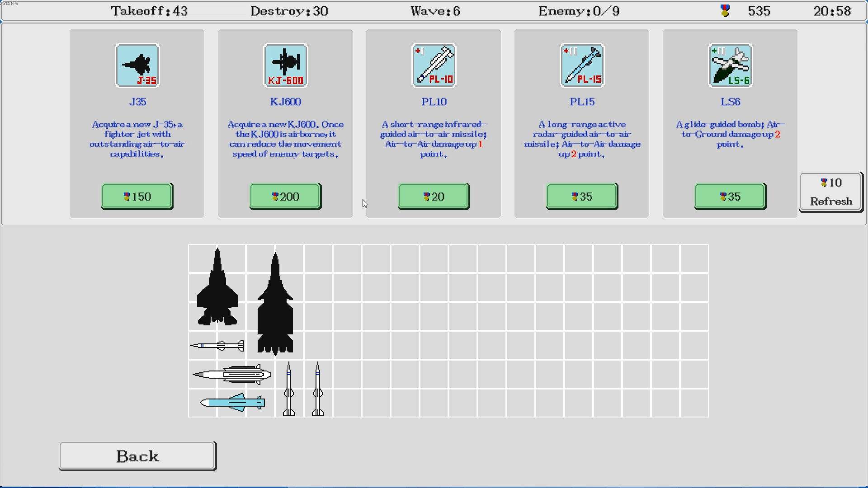Buy the LS6 for 35 medals
Image resolution: width=868 pixels, height=488 pixels.
pyautogui.click(x=730, y=196)
